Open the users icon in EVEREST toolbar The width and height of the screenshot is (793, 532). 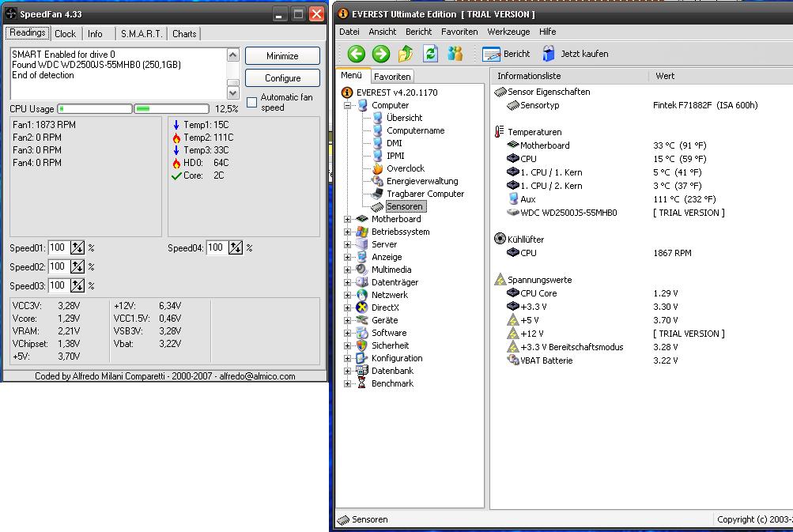pyautogui.click(x=455, y=54)
